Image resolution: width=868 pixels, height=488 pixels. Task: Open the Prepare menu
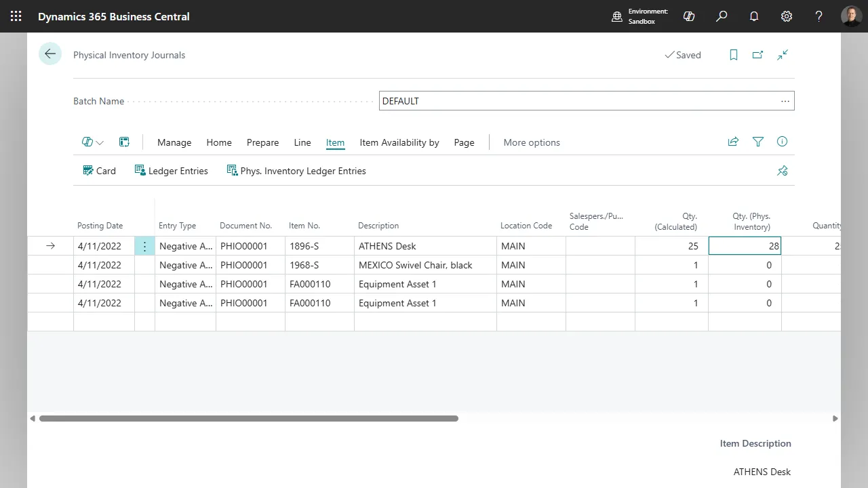pyautogui.click(x=262, y=142)
